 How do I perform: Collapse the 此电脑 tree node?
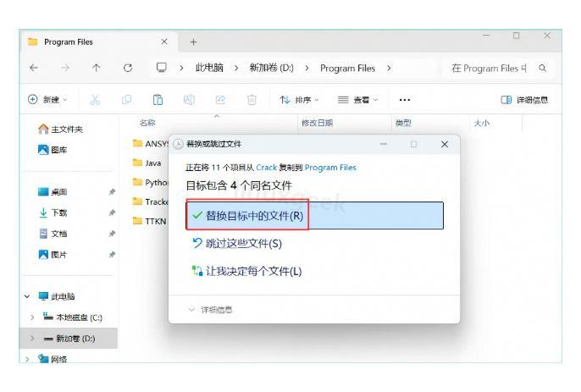[27, 296]
